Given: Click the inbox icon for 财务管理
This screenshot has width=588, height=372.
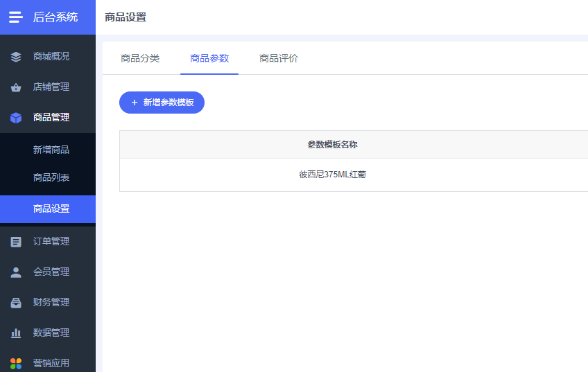Looking at the screenshot, I should [16, 303].
